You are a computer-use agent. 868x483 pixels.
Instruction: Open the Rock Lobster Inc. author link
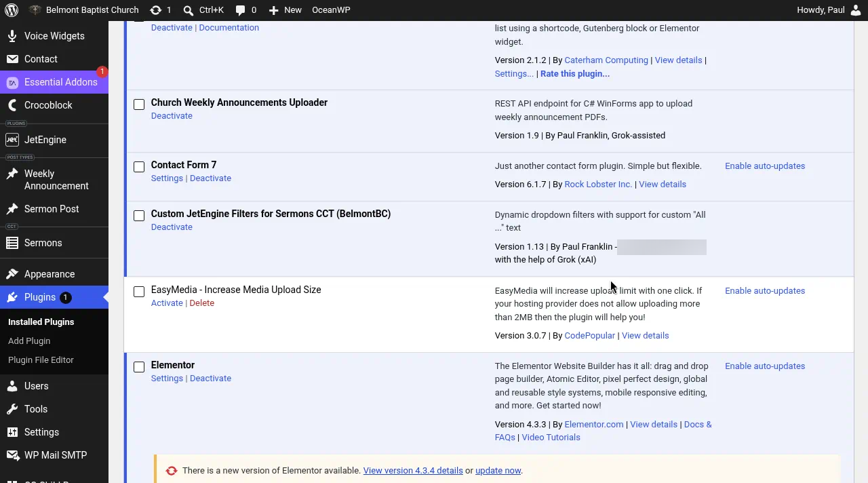click(x=598, y=185)
